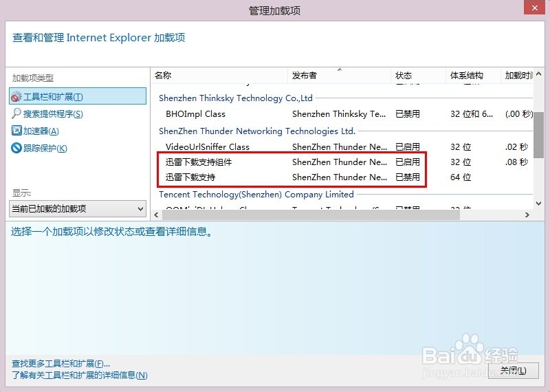Click the 已启用 status of VideoUrlSniffer Class

click(x=408, y=146)
